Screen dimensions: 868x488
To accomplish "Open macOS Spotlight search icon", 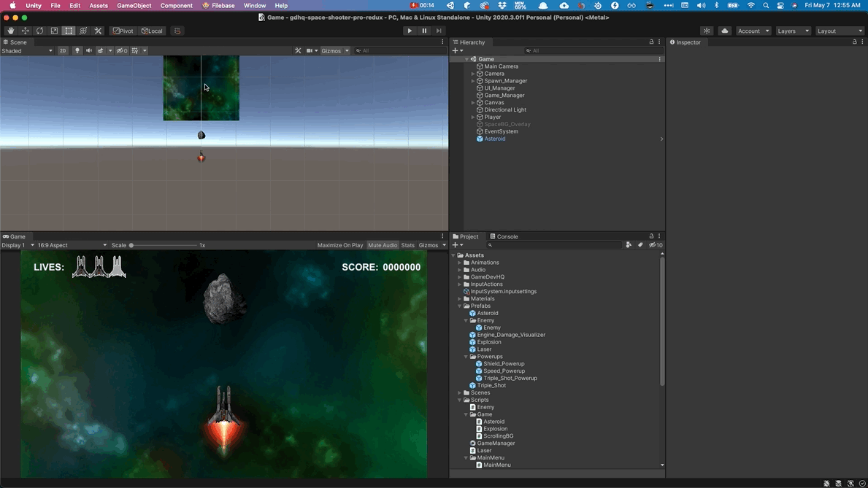I will (x=766, y=6).
